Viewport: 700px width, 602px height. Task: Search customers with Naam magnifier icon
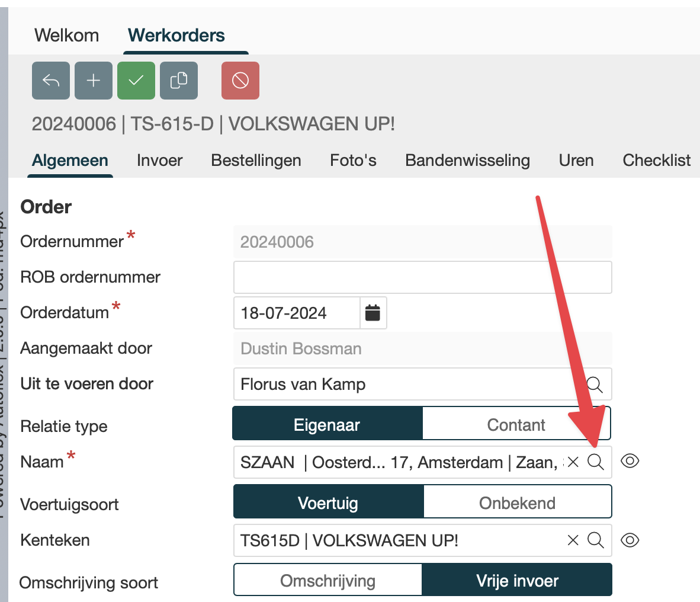click(596, 462)
